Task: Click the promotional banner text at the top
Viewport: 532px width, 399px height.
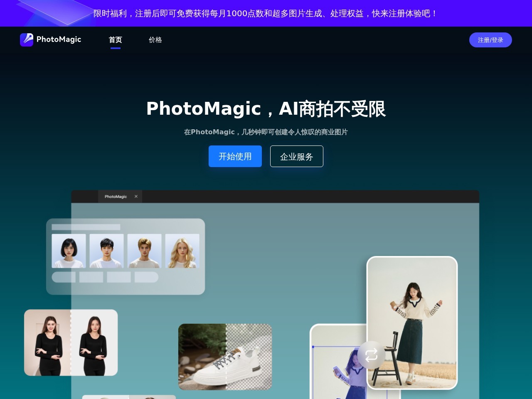Action: pyautogui.click(x=266, y=13)
